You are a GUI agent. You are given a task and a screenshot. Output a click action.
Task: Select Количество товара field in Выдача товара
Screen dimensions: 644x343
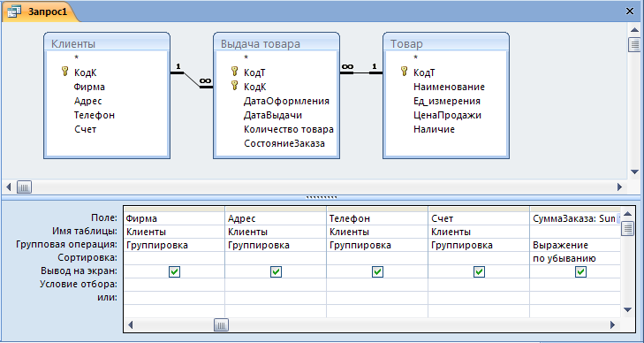(x=288, y=129)
